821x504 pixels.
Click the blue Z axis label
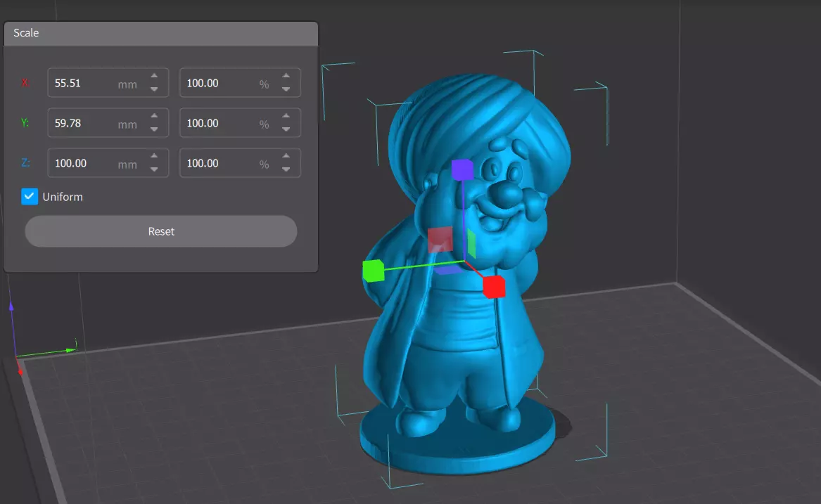point(25,163)
